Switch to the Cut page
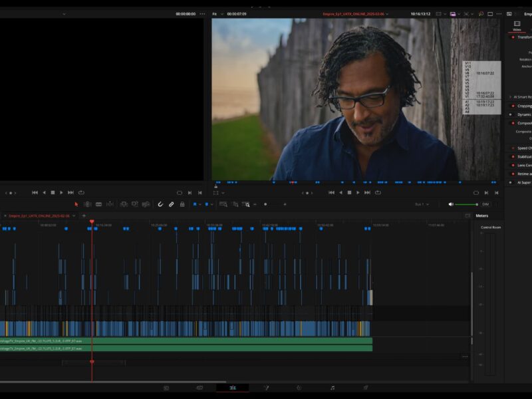532x399 pixels. coord(199,388)
